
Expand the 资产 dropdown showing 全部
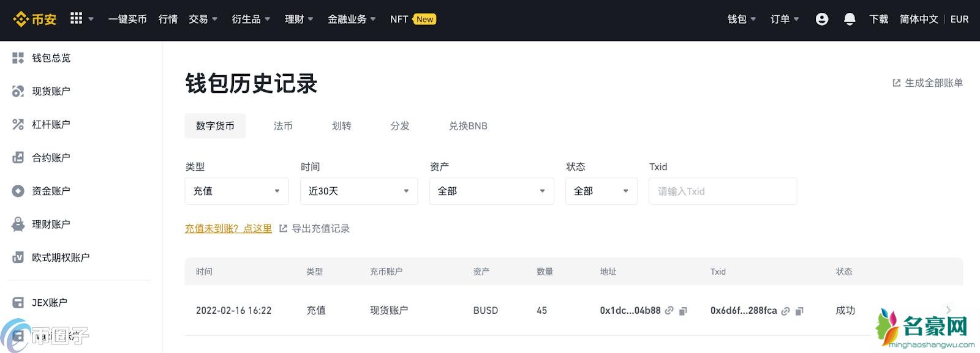click(x=491, y=191)
